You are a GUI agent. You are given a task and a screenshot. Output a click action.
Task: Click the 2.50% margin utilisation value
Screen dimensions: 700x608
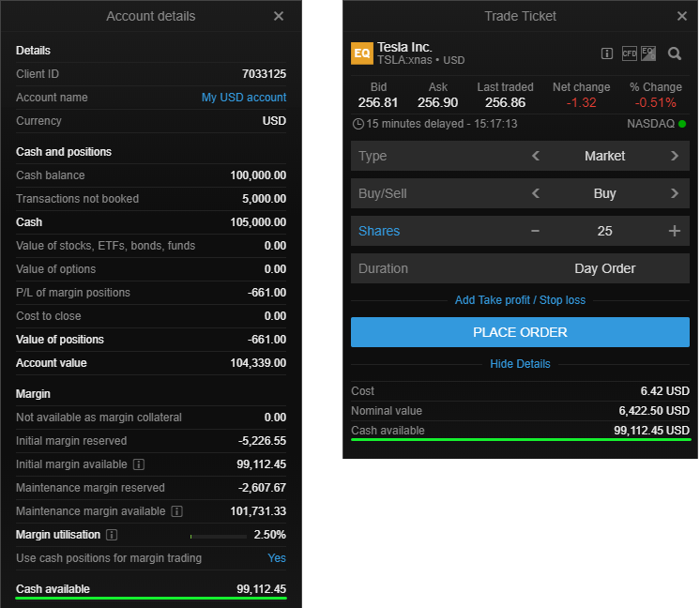pos(269,535)
